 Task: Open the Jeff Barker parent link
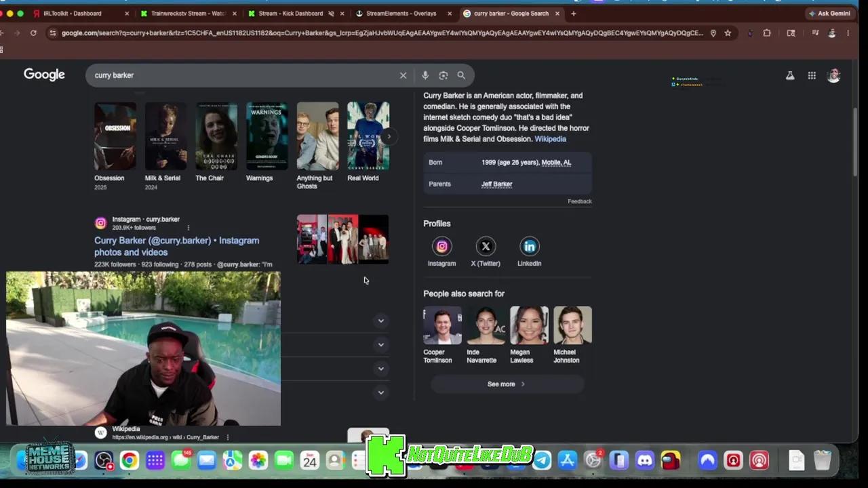click(496, 184)
